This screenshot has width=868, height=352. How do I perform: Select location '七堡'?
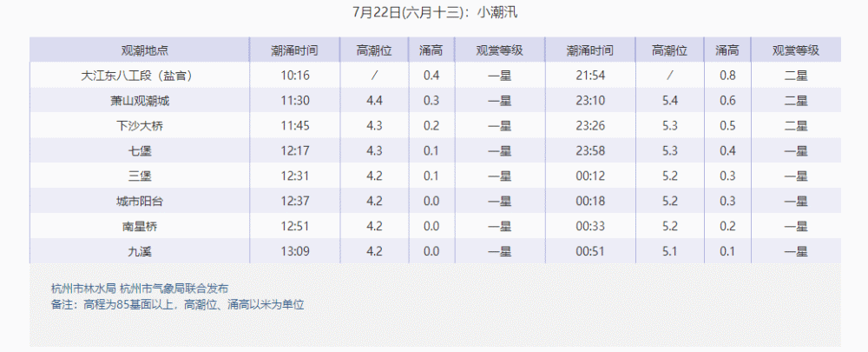pyautogui.click(x=140, y=150)
